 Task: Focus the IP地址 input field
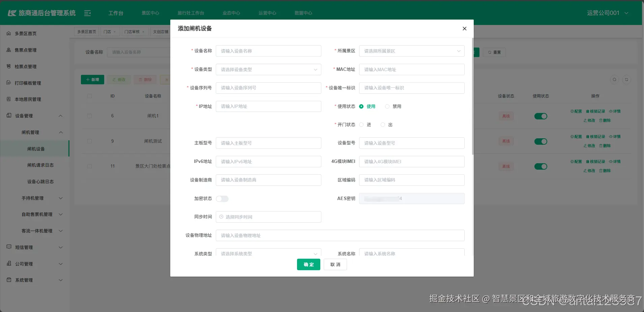pyautogui.click(x=268, y=106)
